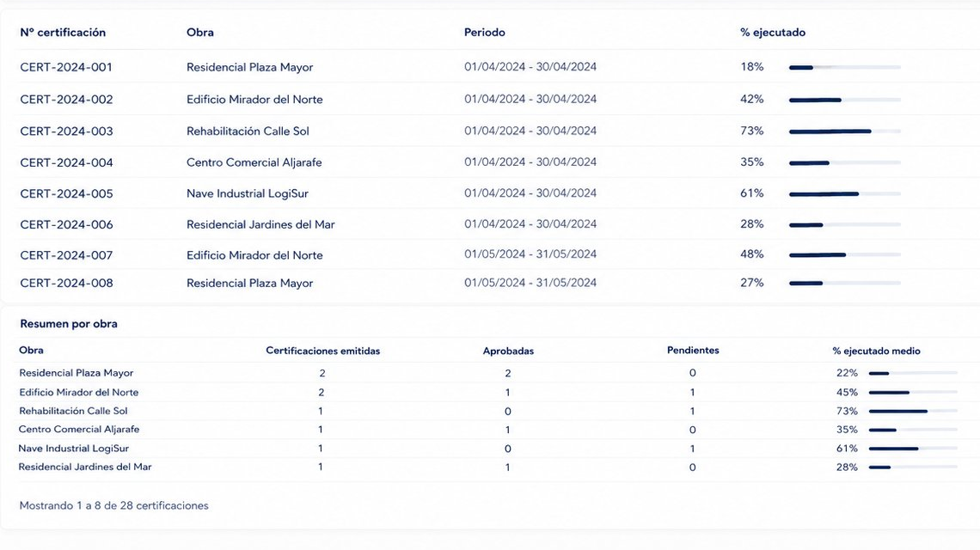Viewport: 980px width, 550px height.
Task: Select Residencial Plaza Mayor in the summary table
Action: [77, 373]
